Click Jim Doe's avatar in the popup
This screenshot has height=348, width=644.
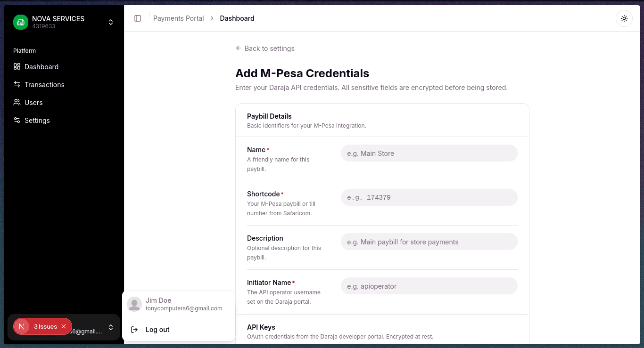pyautogui.click(x=134, y=304)
